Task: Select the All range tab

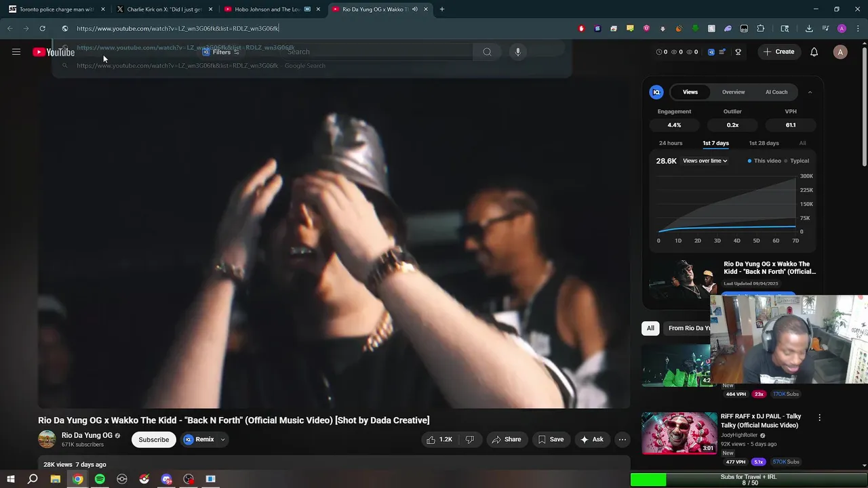Action: (x=802, y=143)
